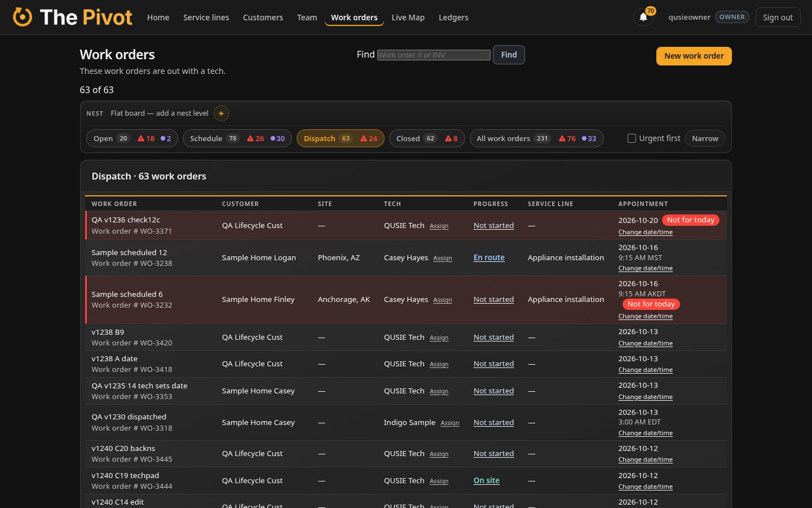Open work order "v1240 C20 backns"

tap(123, 448)
